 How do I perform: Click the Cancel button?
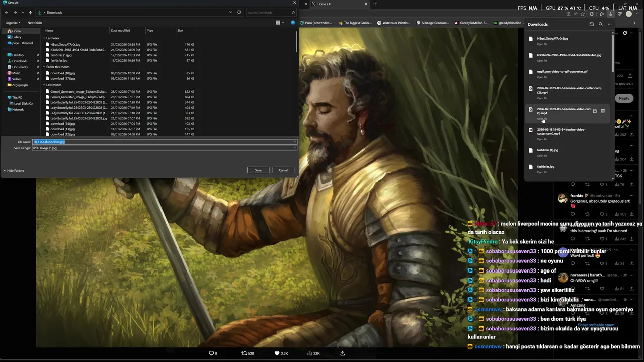coord(283,170)
